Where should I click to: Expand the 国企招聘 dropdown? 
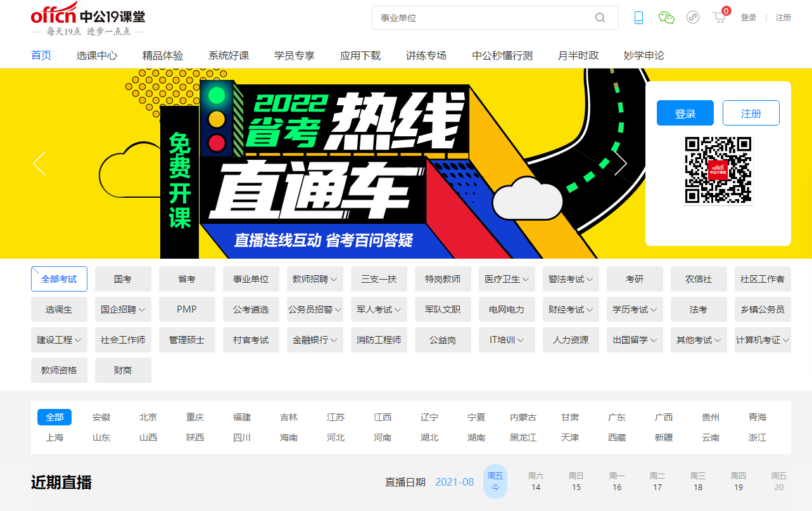click(x=123, y=309)
